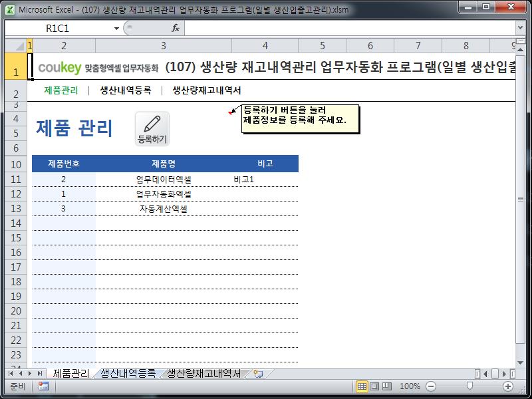Viewport: 532px width, 399px height.
Task: Click the zoom in plus button
Action: pyautogui.click(x=508, y=386)
